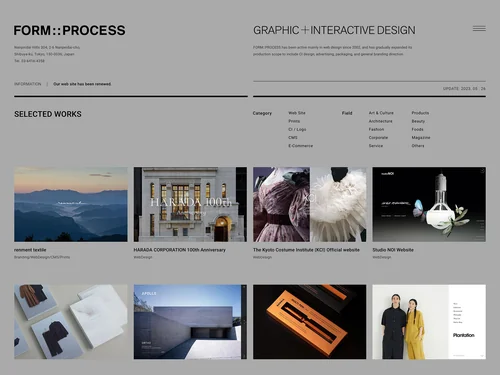The height and width of the screenshot is (375, 500).
Task: Open the HARADA 100th building thumbnail
Action: click(190, 204)
